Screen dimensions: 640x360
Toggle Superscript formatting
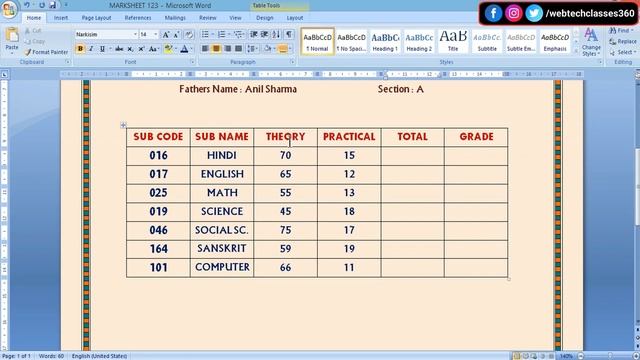pyautogui.click(x=141, y=49)
